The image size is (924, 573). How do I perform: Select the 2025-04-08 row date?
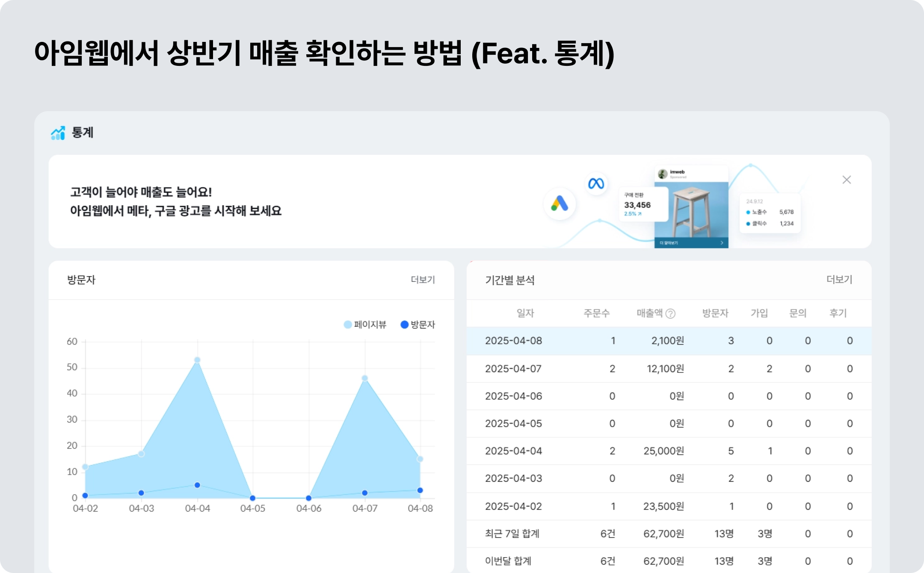513,341
